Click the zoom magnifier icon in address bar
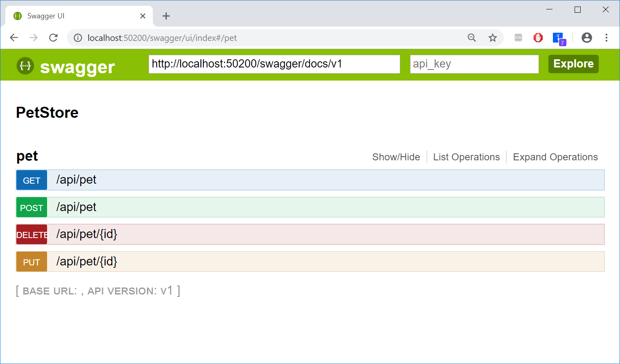Viewport: 620px width, 364px height. 471,38
